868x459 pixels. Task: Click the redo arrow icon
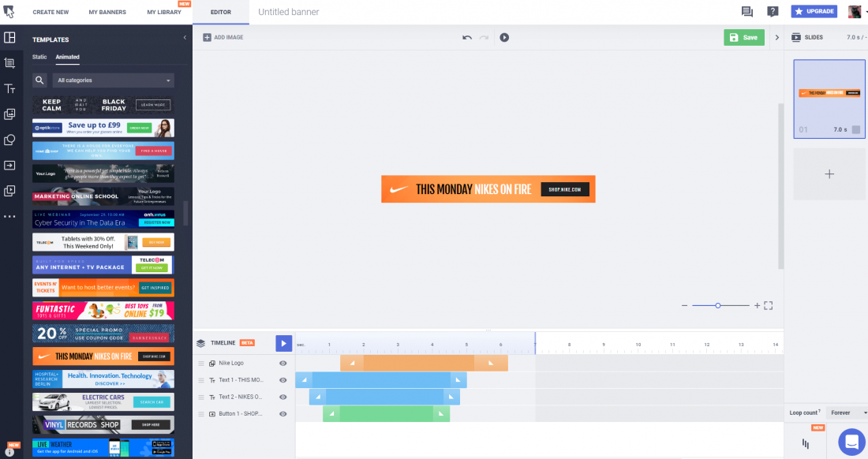pyautogui.click(x=484, y=38)
